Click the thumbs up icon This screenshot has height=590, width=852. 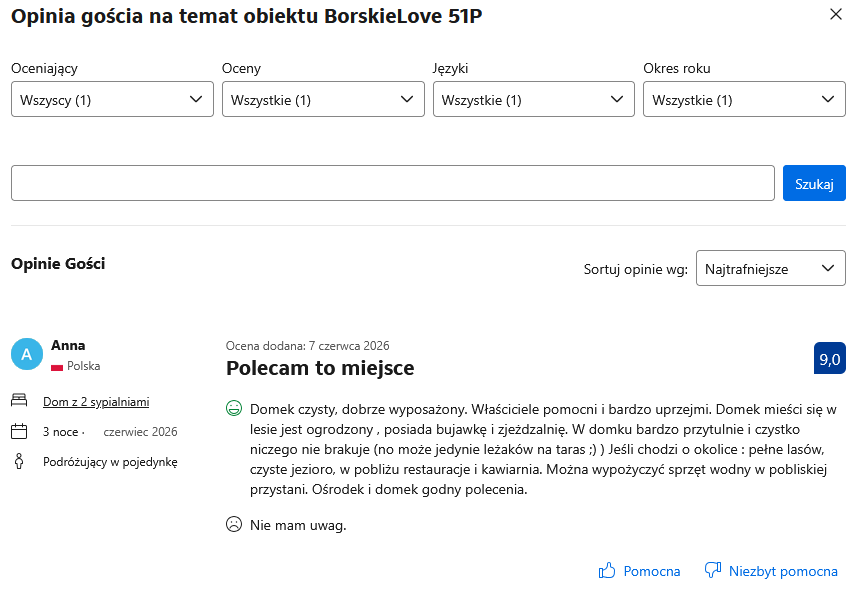pos(607,570)
